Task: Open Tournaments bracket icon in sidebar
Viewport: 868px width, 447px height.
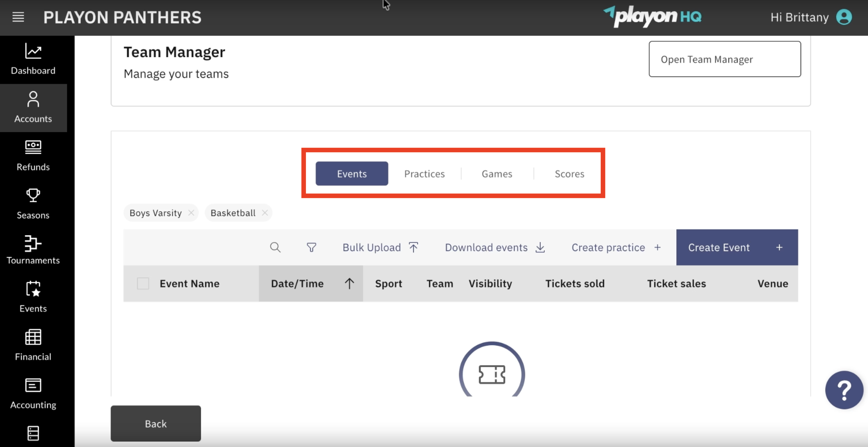Action: pos(33,243)
